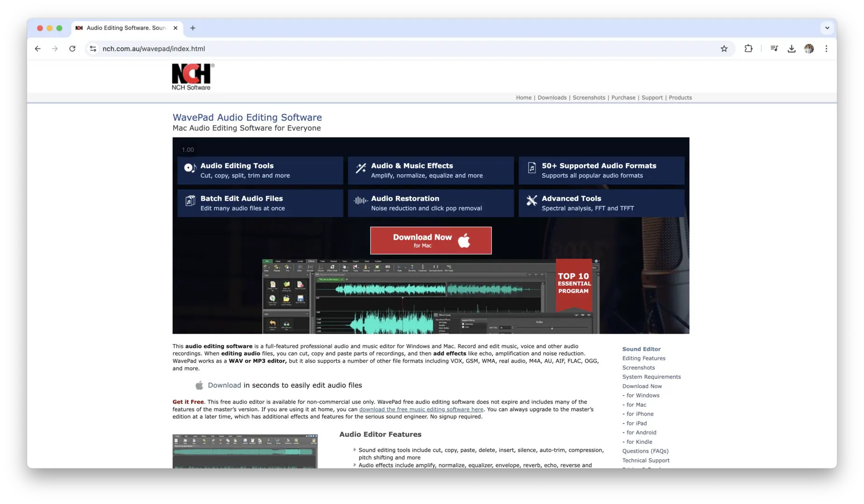This screenshot has width=864, height=504.
Task: View site information icon in address bar
Action: (x=93, y=49)
